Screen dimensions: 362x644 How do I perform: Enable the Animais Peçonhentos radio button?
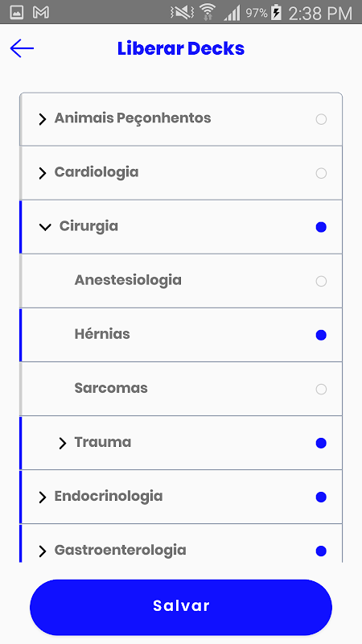coord(321,119)
